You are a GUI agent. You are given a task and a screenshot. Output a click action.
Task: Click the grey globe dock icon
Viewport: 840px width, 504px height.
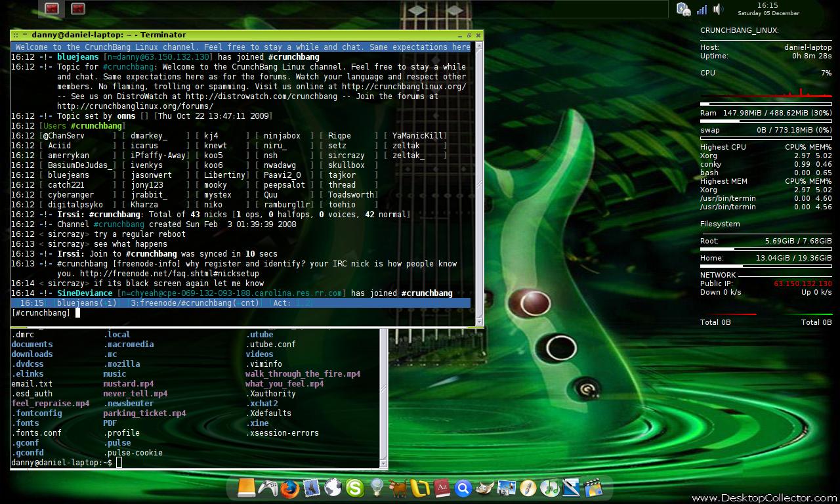coord(333,488)
